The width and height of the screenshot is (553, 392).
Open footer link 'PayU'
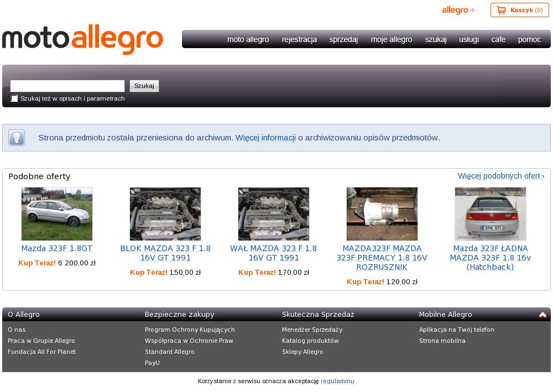(152, 363)
